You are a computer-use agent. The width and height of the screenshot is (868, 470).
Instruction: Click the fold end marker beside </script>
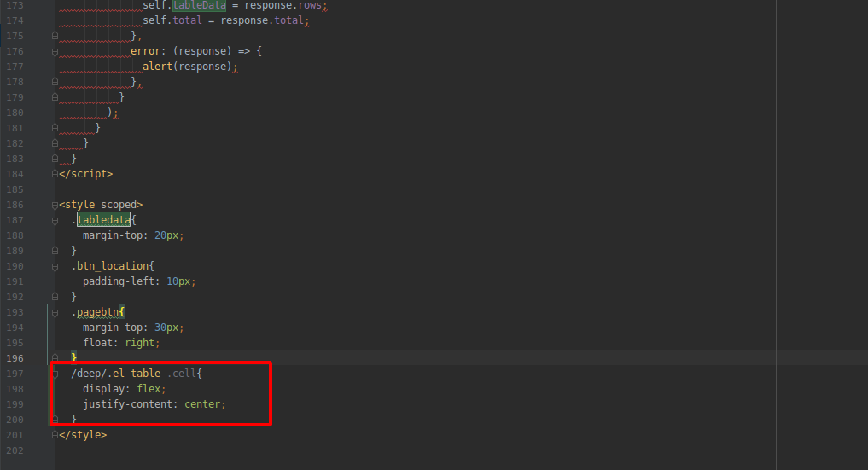pyautogui.click(x=55, y=174)
